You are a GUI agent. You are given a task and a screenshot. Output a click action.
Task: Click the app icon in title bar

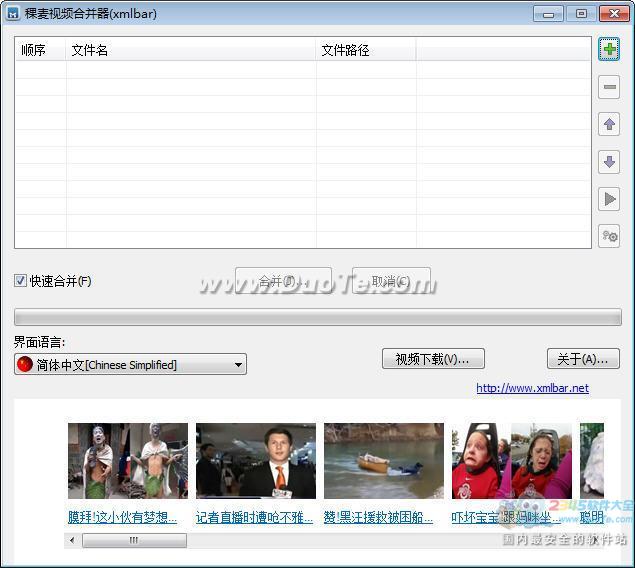[x=13, y=13]
